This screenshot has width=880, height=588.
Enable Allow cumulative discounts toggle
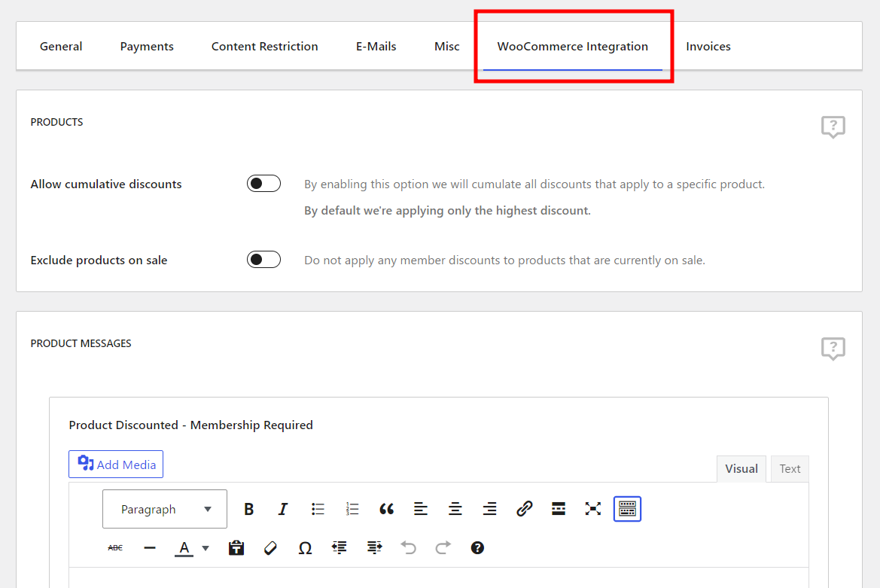click(x=263, y=184)
